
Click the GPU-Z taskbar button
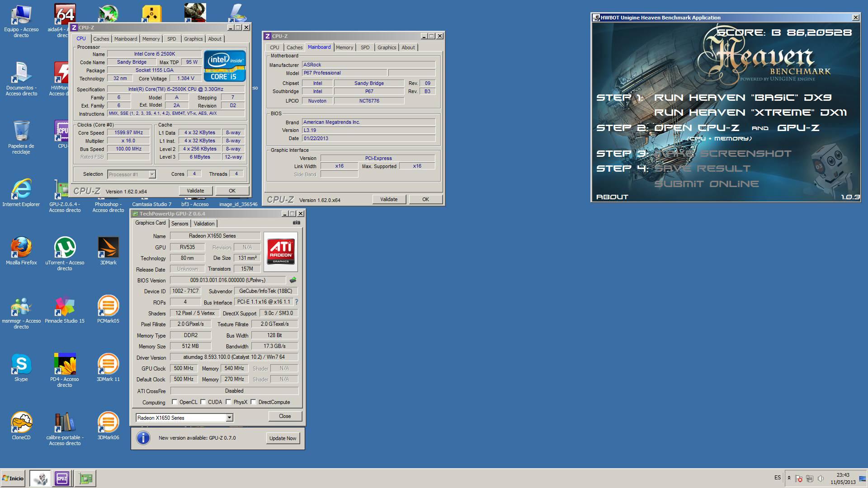point(85,478)
